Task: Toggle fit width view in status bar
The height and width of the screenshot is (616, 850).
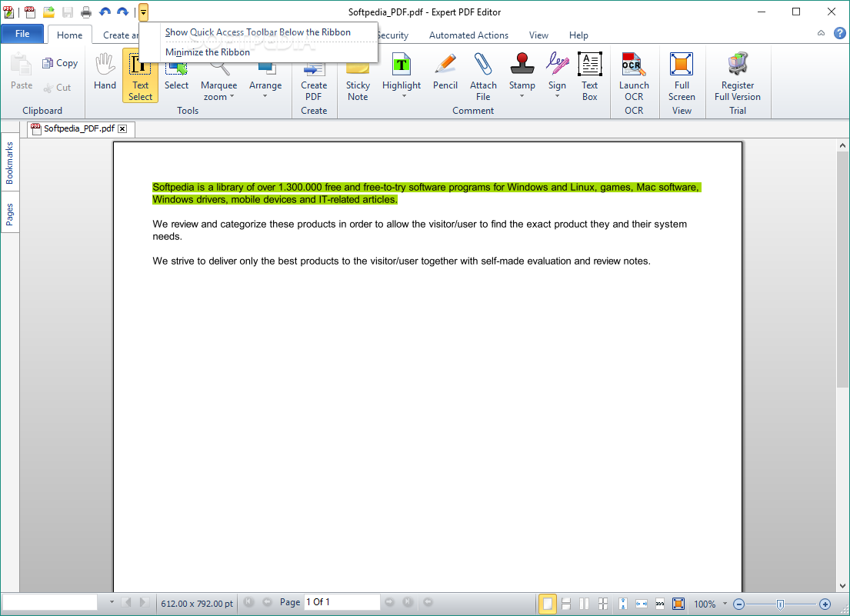Action: point(642,604)
